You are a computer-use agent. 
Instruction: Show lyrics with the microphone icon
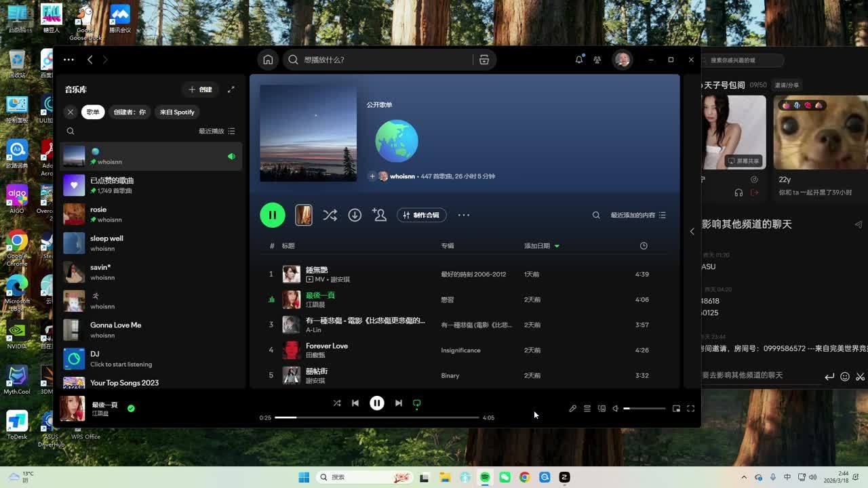572,409
